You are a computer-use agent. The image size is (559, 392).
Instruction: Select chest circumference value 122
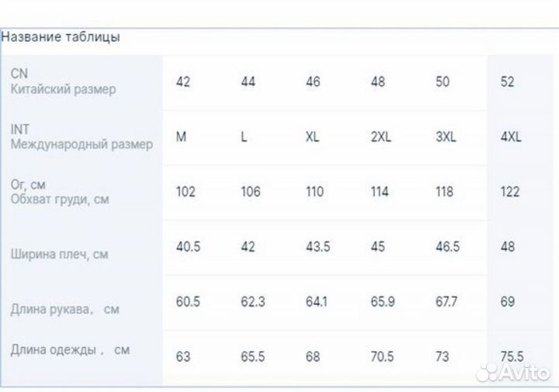tap(509, 192)
